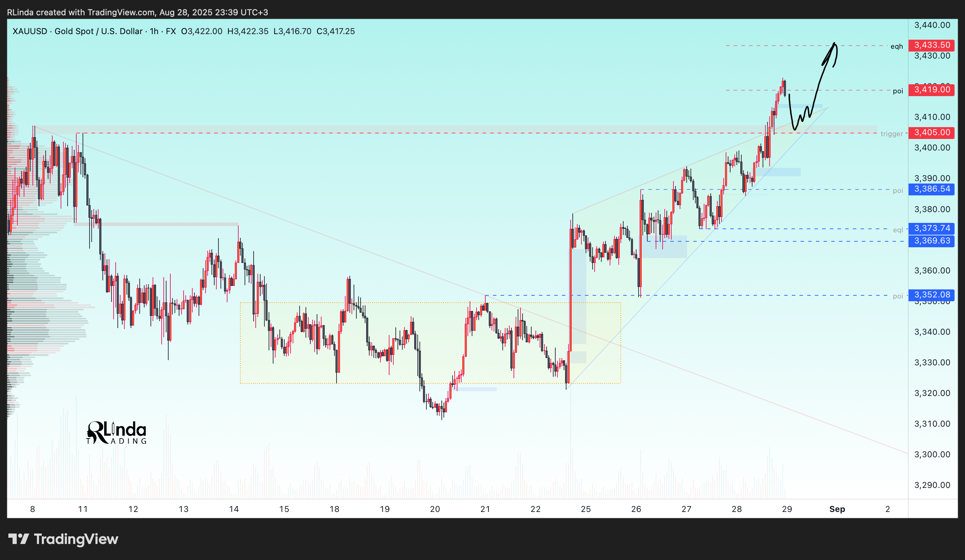This screenshot has height=560, width=965.
Task: Click the 3,373.74 eql price label
Action: [931, 228]
